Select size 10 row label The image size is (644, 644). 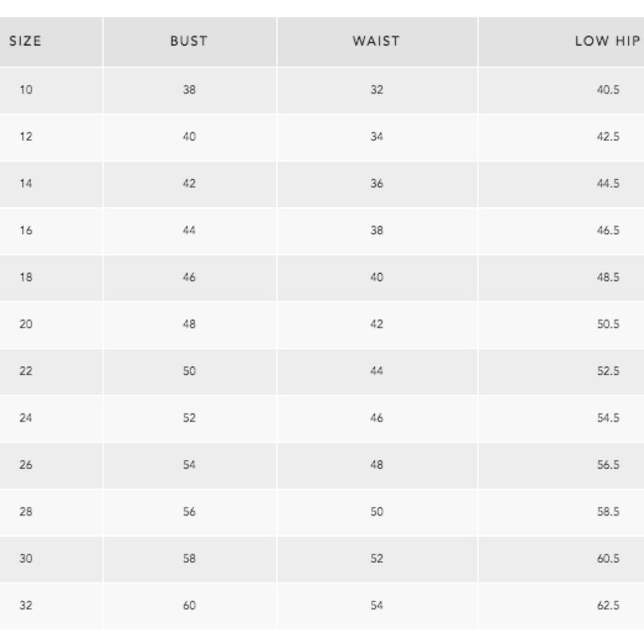(26, 90)
